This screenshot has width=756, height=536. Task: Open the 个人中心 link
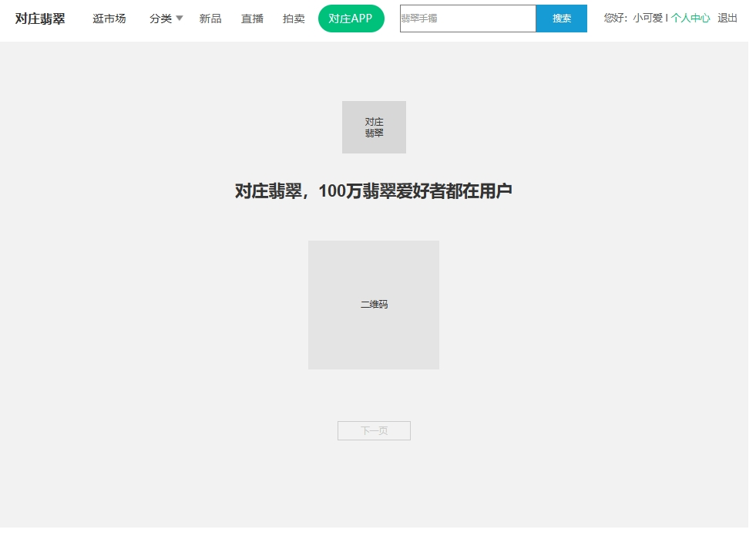tap(690, 19)
